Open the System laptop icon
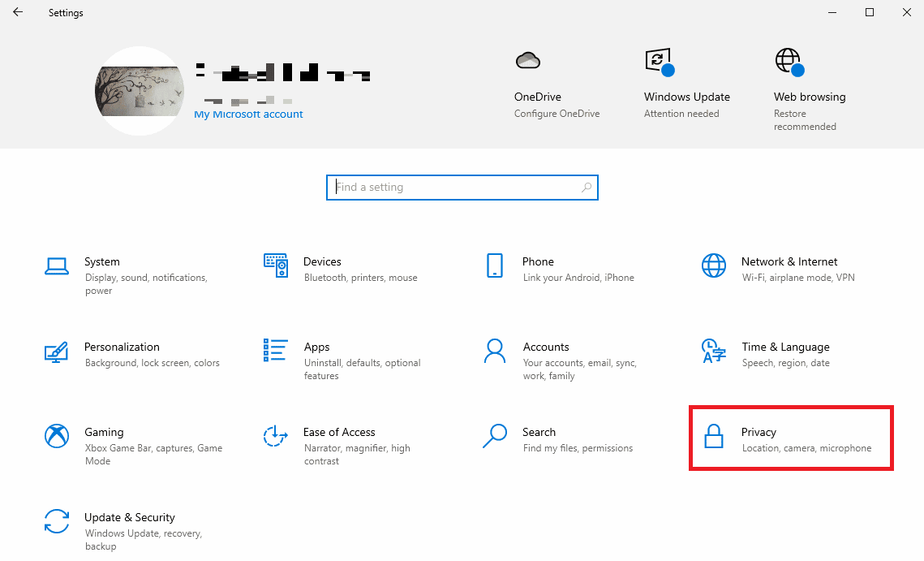Screen dimensions: 924x561 pos(57,266)
